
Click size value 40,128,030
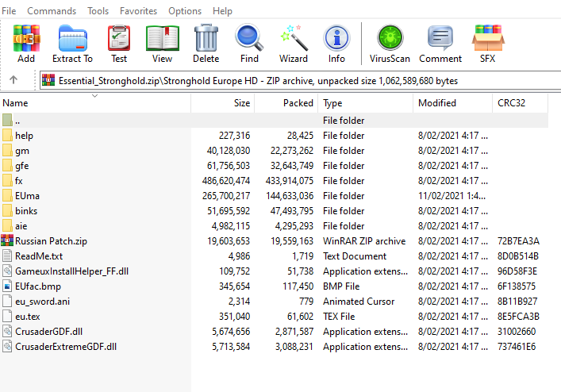pos(229,151)
